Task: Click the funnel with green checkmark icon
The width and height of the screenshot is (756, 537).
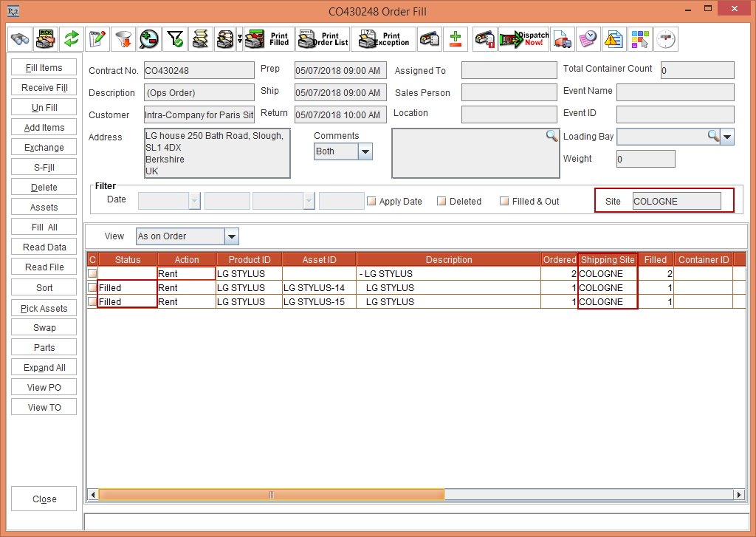Action: click(x=175, y=38)
